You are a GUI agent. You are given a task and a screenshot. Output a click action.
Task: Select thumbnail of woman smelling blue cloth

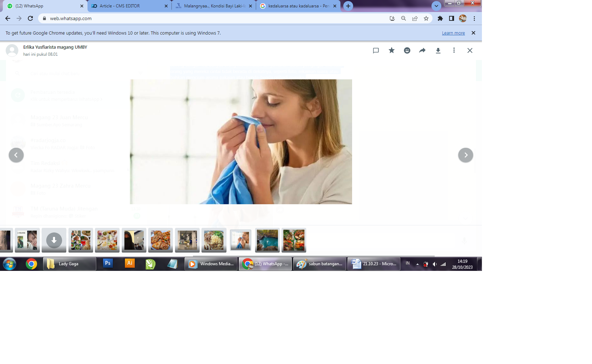click(x=241, y=240)
